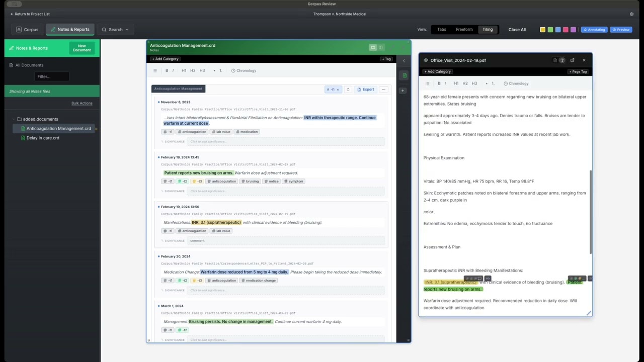Create a New Document
The width and height of the screenshot is (644, 362).
coord(82,48)
